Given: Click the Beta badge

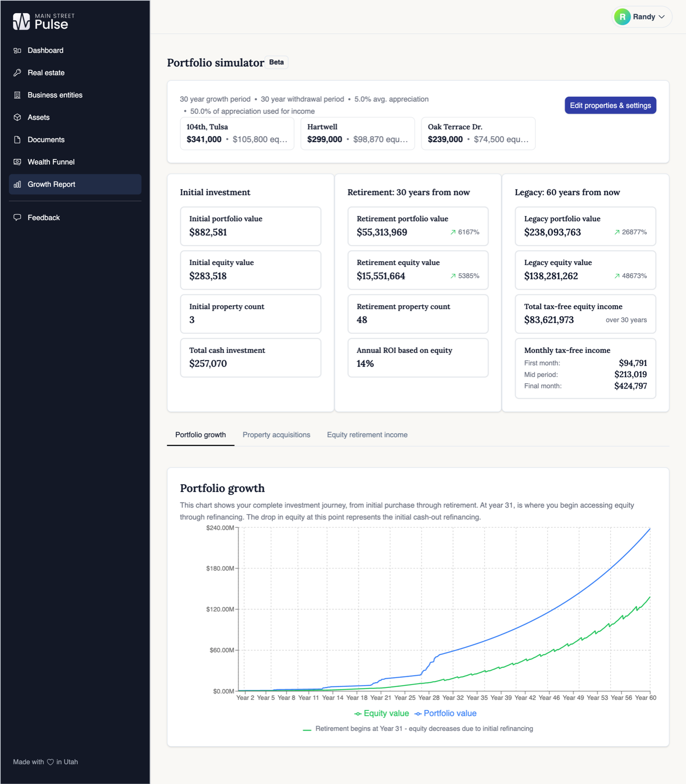Looking at the screenshot, I should tap(277, 62).
